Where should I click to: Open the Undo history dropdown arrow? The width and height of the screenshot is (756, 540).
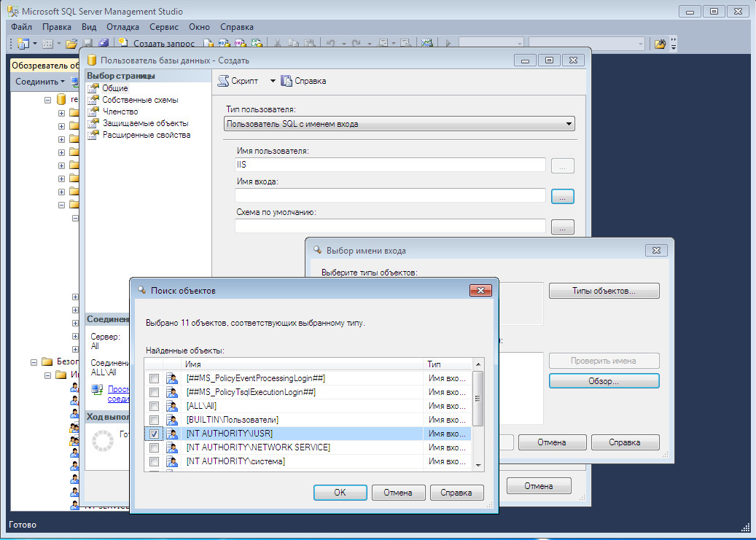(344, 44)
